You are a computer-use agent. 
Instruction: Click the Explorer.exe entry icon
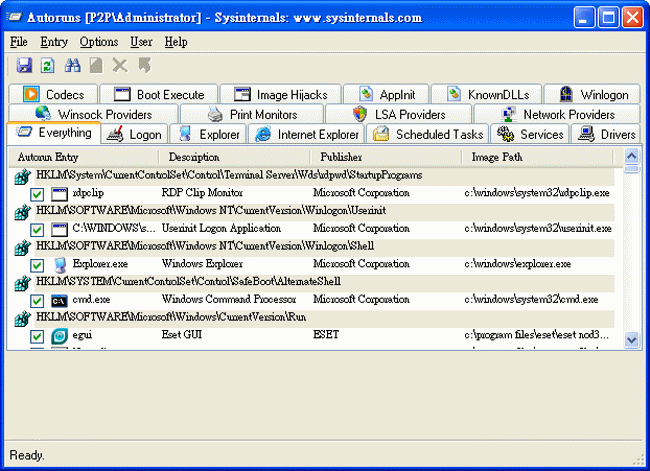(59, 265)
